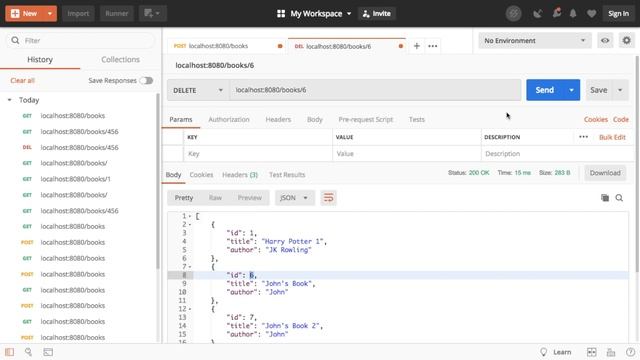Open the request Body tab

click(x=315, y=120)
